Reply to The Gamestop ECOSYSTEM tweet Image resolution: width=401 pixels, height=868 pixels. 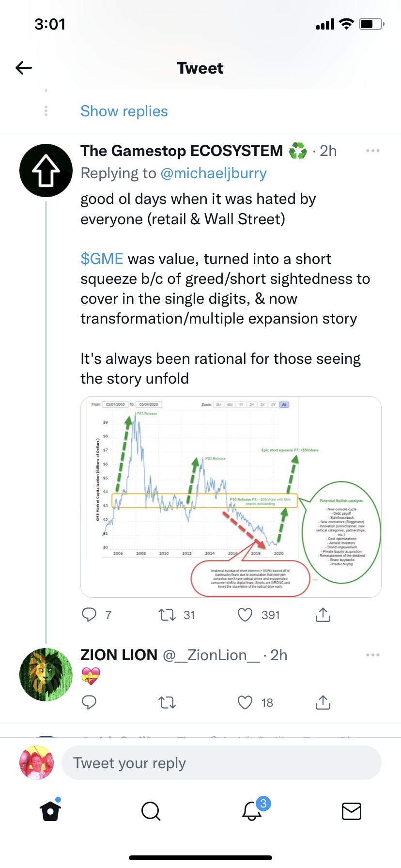89,615
